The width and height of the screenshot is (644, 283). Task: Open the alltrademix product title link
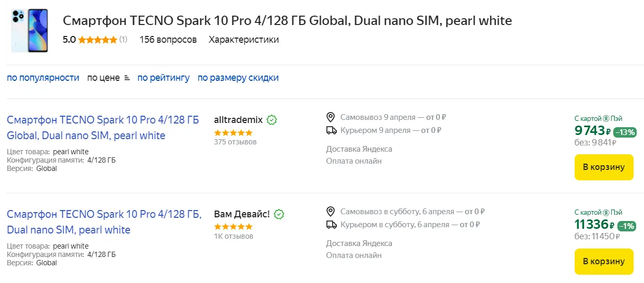point(103,128)
